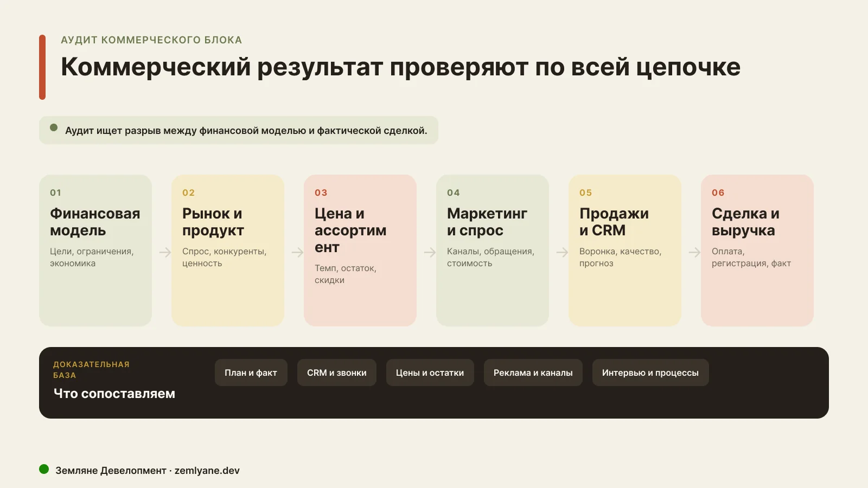Click the step number 05

coord(586,192)
